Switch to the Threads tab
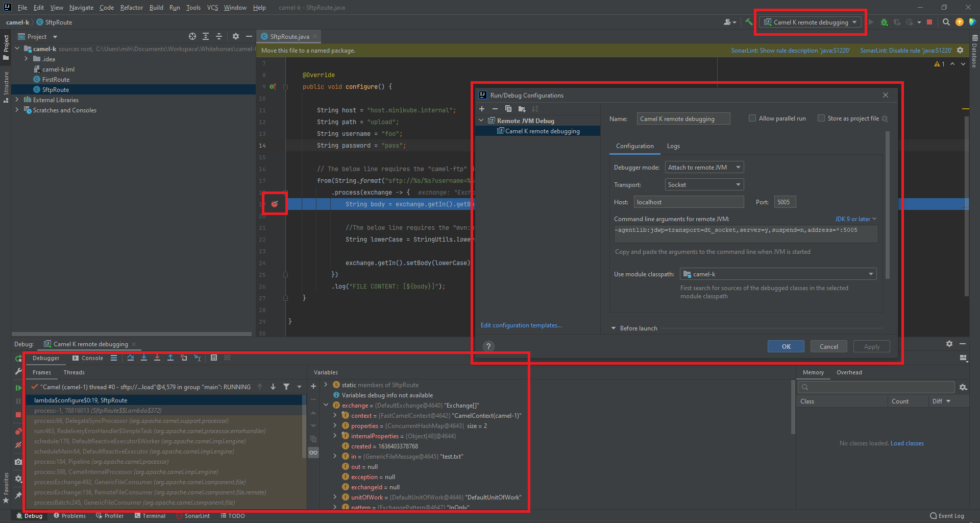 click(x=74, y=372)
